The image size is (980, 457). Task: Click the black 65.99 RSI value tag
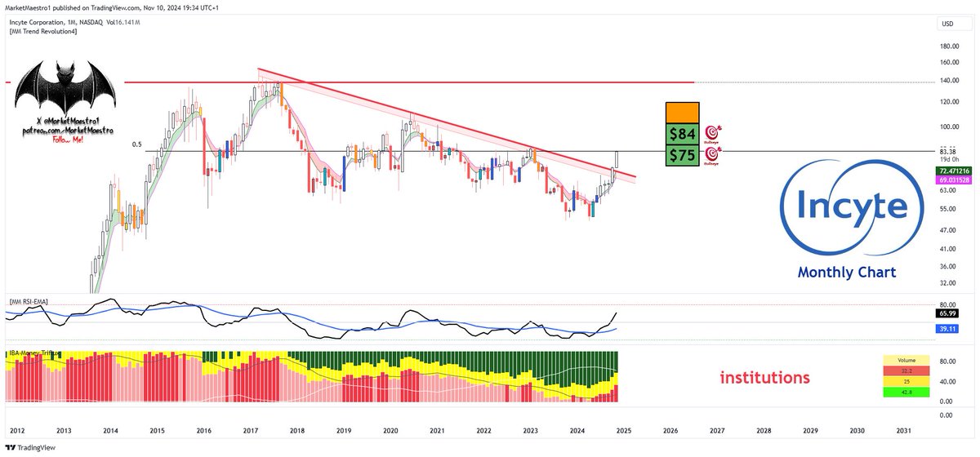947,313
